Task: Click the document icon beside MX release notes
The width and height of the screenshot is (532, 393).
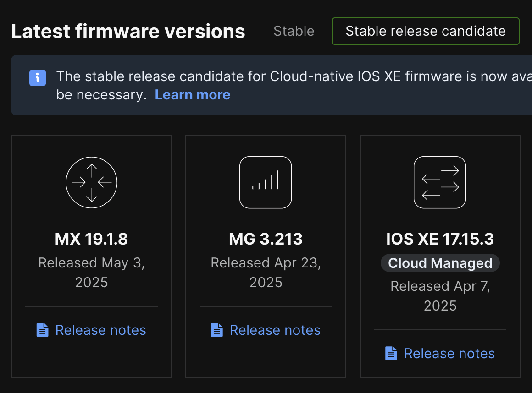Action: click(42, 329)
